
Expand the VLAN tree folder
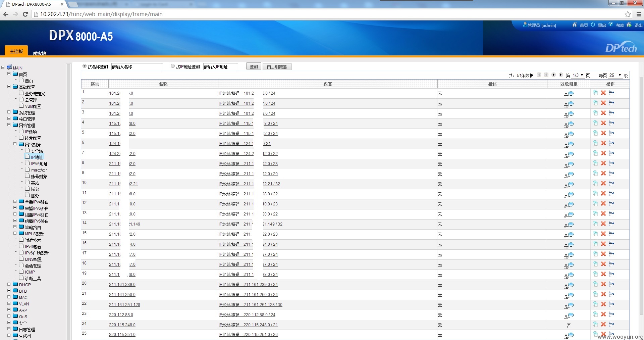pyautogui.click(x=9, y=303)
